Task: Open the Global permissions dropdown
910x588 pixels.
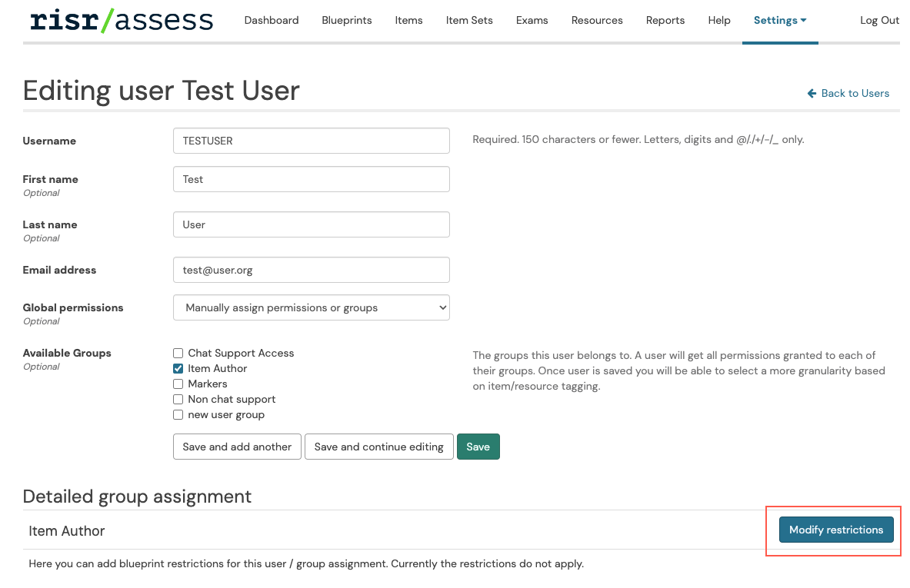Action: (311, 307)
